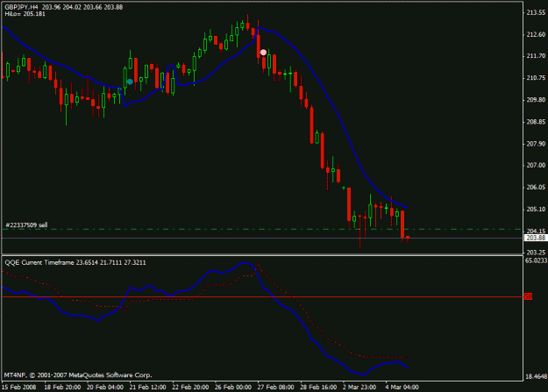Click the 4 Mar 04:00 time label
This screenshot has height=392, width=548.
click(x=402, y=387)
